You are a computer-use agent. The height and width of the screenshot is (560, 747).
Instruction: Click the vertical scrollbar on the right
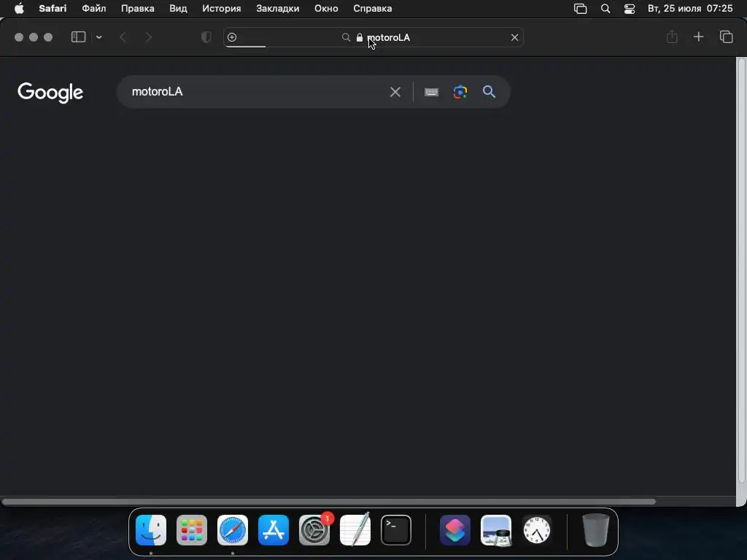tap(741, 271)
